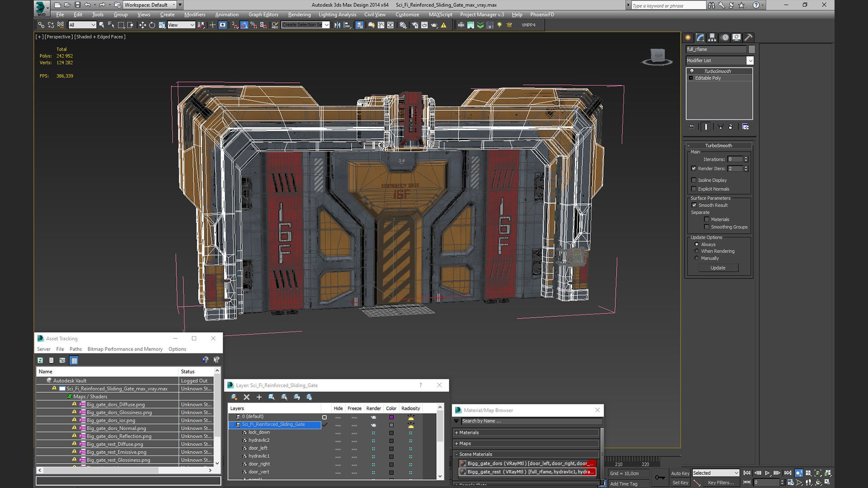Toggle TurboSmooth modifier lightbulb in stack
Viewport: 868px width, 488px height.
point(692,71)
